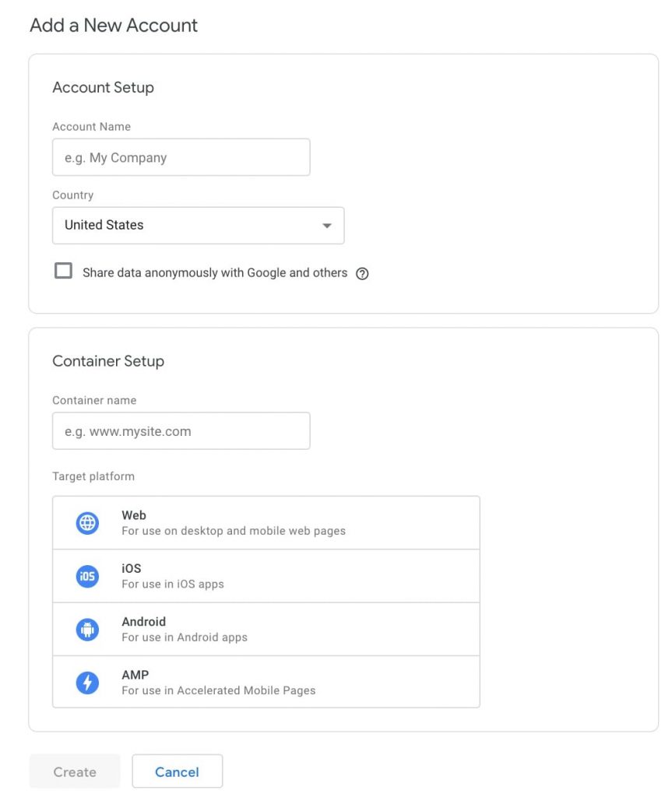Click the Country dropdown arrow

[x=326, y=225]
